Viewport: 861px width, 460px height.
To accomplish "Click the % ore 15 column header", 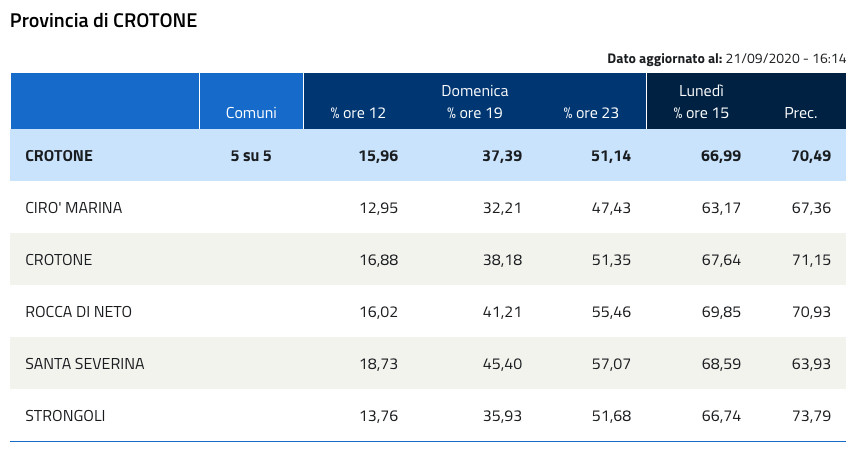I will (x=701, y=113).
